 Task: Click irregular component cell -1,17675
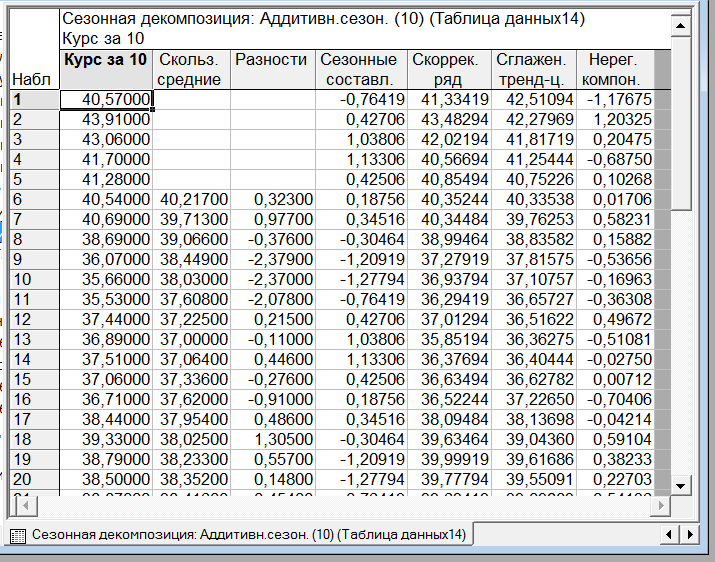pyautogui.click(x=616, y=99)
